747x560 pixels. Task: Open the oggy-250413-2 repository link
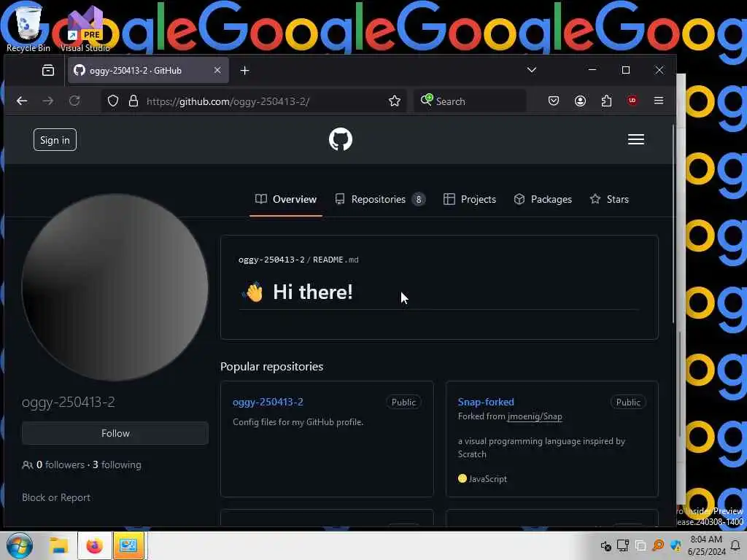[x=268, y=402]
